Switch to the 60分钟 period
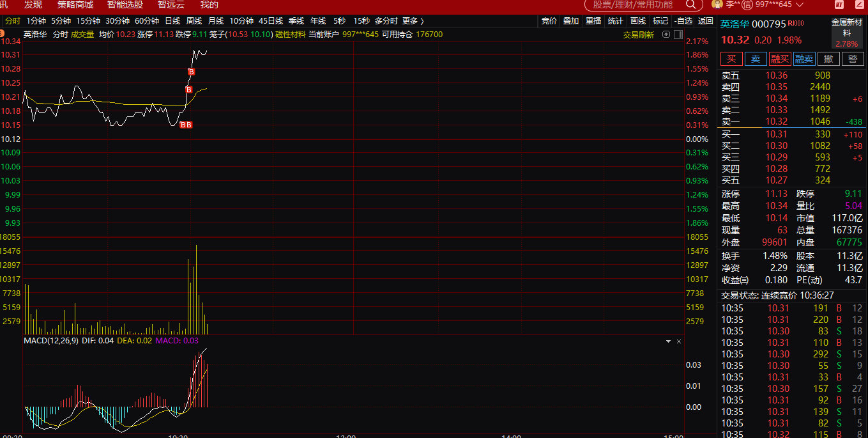This screenshot has height=438, width=868. click(147, 21)
